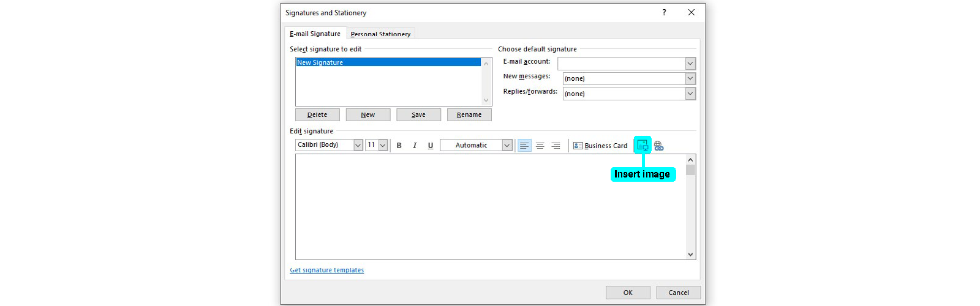Toggle Underline formatting
Viewport: 980px width, 306px height.
click(x=431, y=146)
